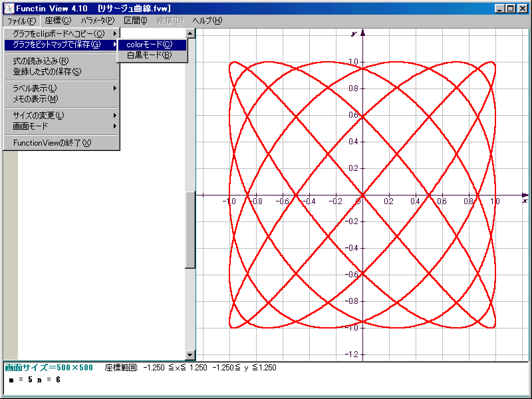Viewport: 532px width, 399px height.
Task: Expand the 画面モード submenu arrow
Action: [x=115, y=126]
